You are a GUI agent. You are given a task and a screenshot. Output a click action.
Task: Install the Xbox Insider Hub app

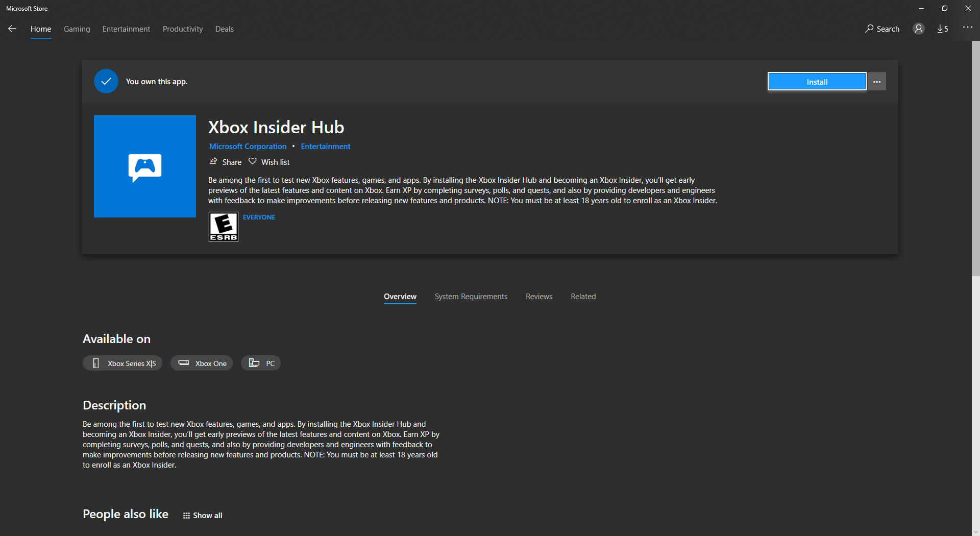coord(817,82)
